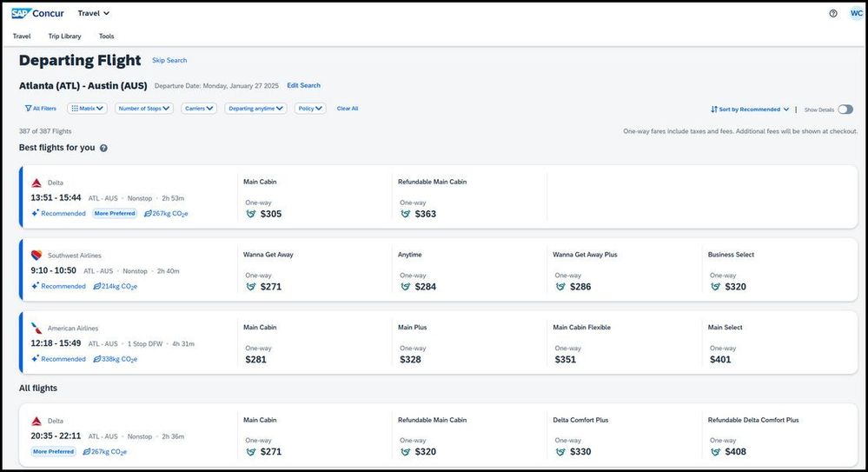Click the policy icon beside $363 fare
The image size is (868, 472).
(x=405, y=214)
